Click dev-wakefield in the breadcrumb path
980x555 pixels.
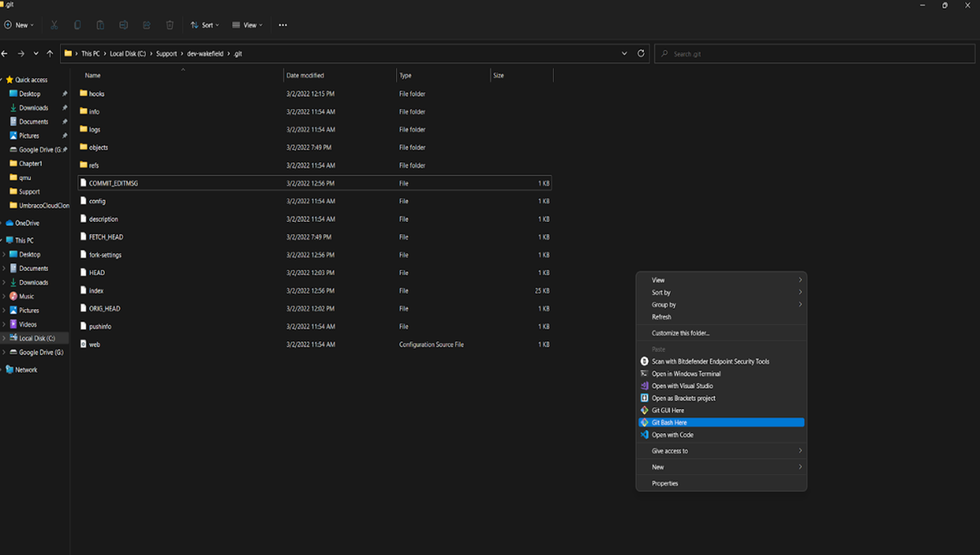pyautogui.click(x=205, y=54)
